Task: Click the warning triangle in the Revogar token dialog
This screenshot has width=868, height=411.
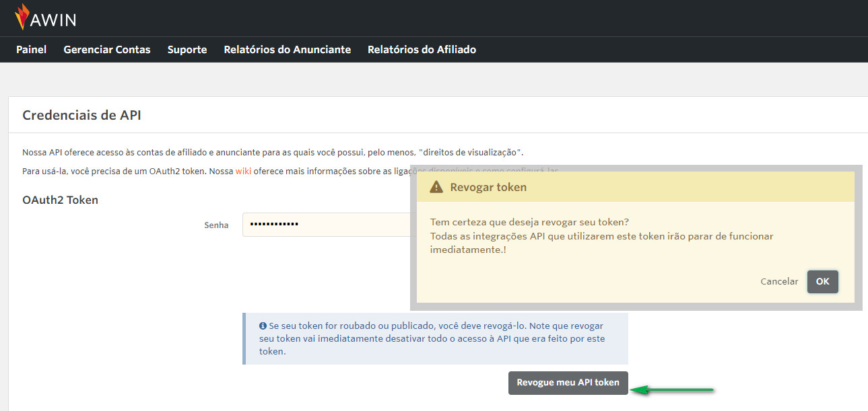Action: (438, 186)
